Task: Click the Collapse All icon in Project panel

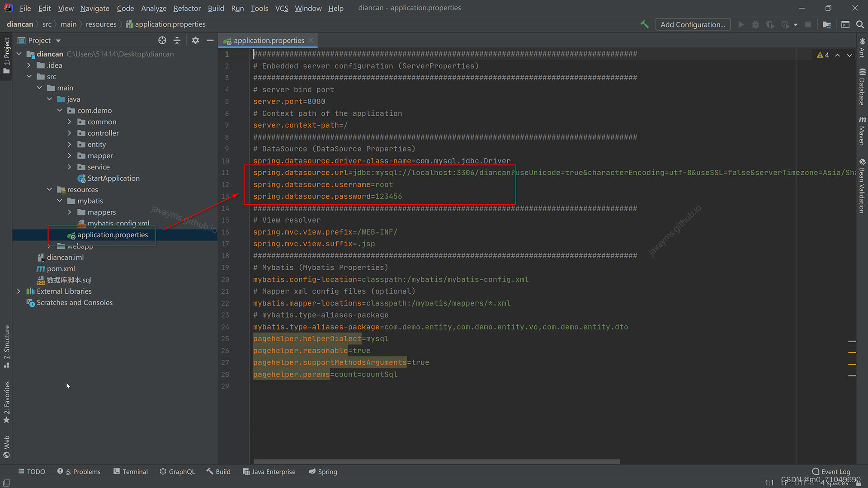Action: point(177,40)
